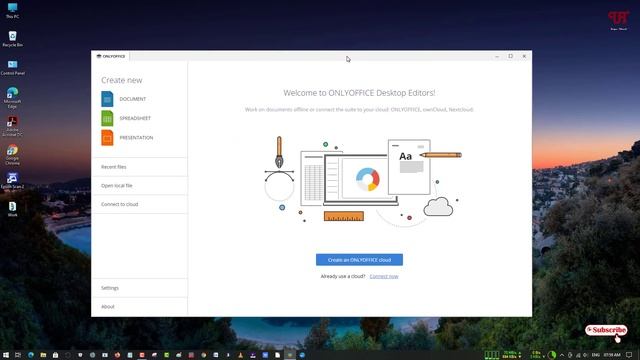
Task: Open File Explorer from the taskbar
Action: [43, 355]
